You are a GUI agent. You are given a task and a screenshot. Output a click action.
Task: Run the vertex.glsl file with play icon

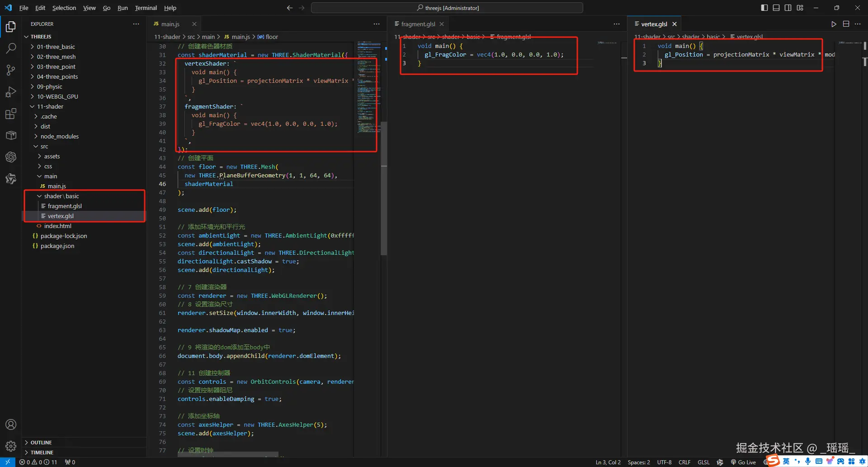point(834,24)
